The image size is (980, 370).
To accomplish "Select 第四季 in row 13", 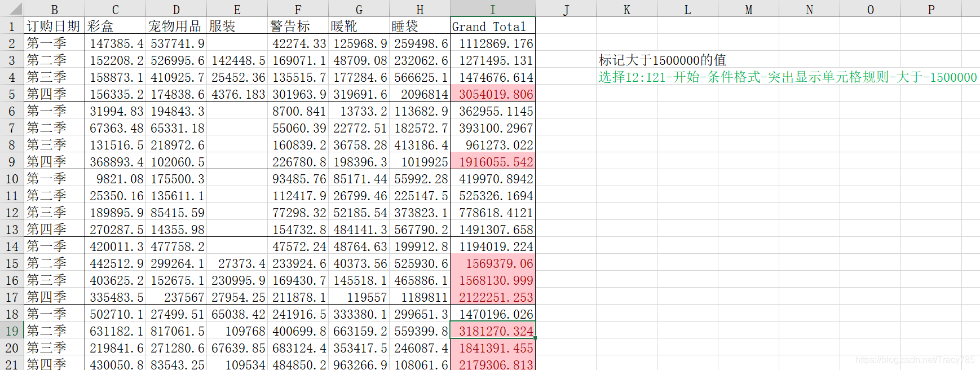I will pyautogui.click(x=55, y=229).
